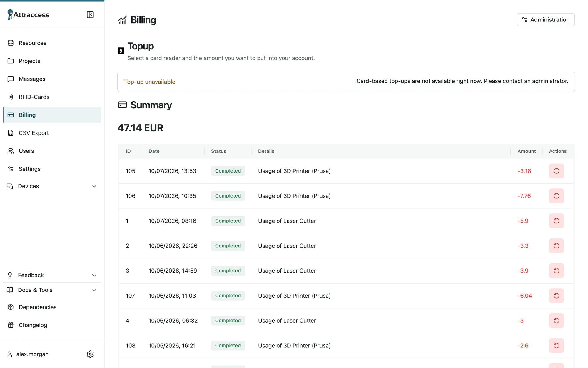Image resolution: width=588 pixels, height=368 pixels.
Task: Expand the Feedback chevron
Action: [x=94, y=275]
